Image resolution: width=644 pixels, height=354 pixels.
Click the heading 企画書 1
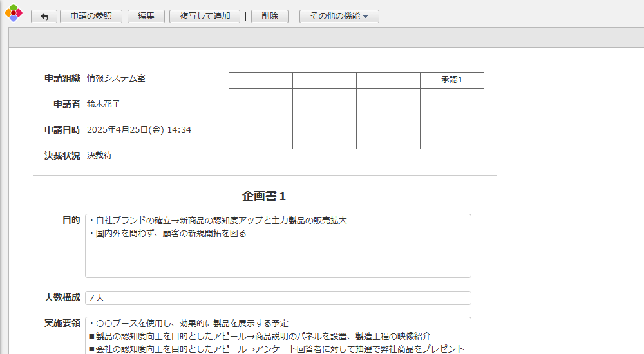pyautogui.click(x=263, y=196)
